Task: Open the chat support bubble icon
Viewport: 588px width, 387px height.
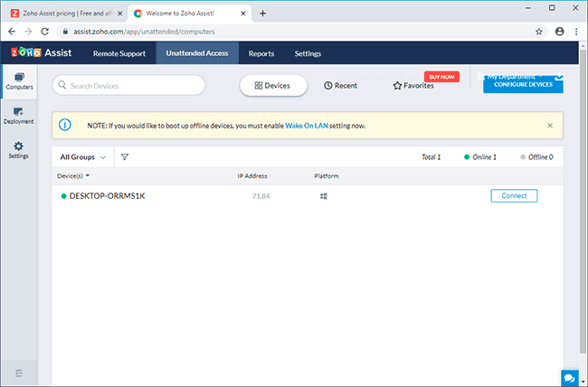Action: (570, 377)
